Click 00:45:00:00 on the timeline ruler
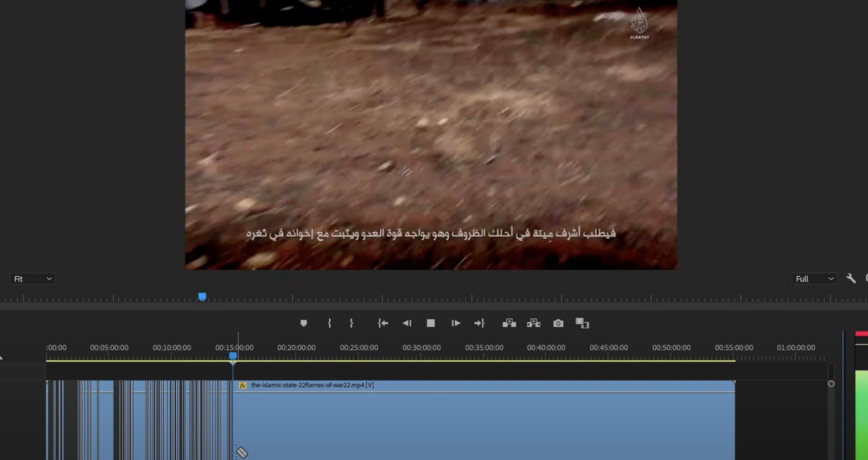The width and height of the screenshot is (868, 460). [609, 348]
